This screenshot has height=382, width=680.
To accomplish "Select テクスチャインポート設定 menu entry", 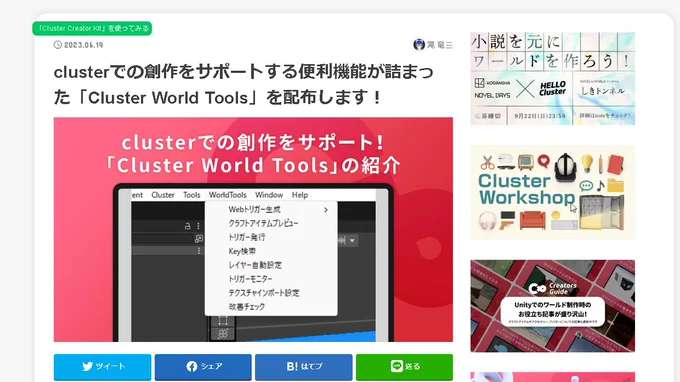I will [271, 293].
